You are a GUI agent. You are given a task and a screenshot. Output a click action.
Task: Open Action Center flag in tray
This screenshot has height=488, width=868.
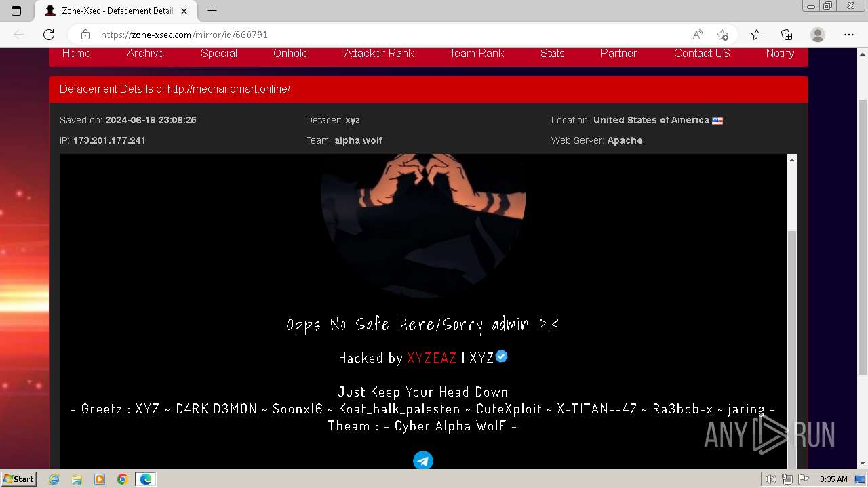[804, 479]
